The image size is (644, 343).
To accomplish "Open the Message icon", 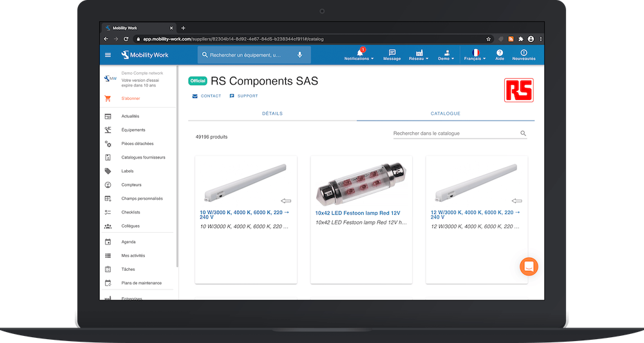I will pyautogui.click(x=392, y=55).
